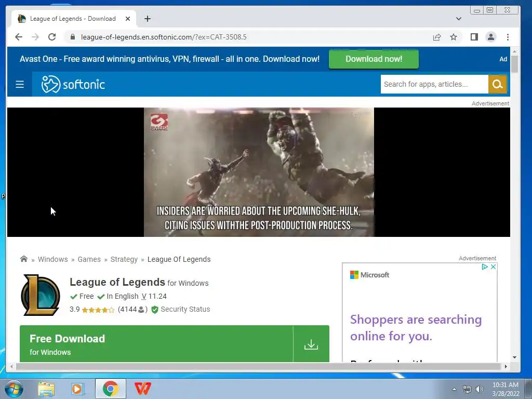Open the tab search chevron
Screen dimensions: 532x399
click(x=459, y=19)
